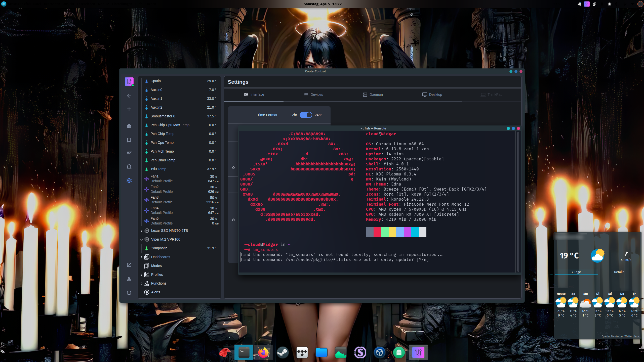Expand the Lexar SSD NM790 2TB device

142,231
